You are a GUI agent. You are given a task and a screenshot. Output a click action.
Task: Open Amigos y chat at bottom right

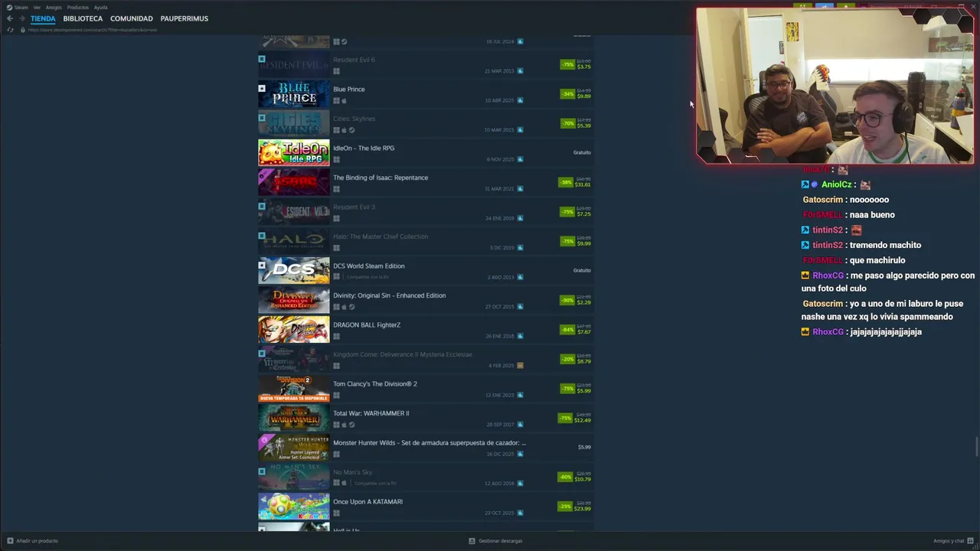click(952, 541)
